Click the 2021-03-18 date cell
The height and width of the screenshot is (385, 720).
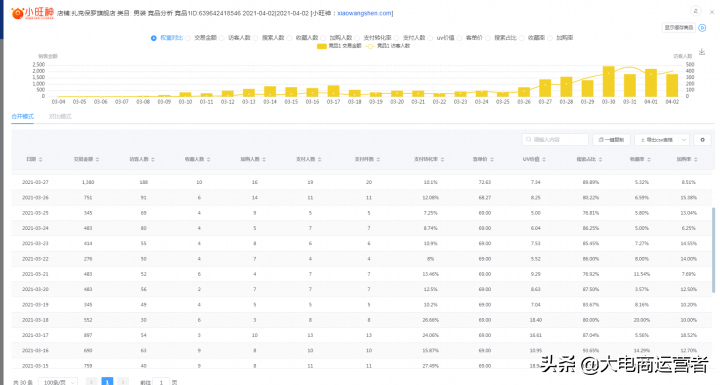click(x=35, y=320)
